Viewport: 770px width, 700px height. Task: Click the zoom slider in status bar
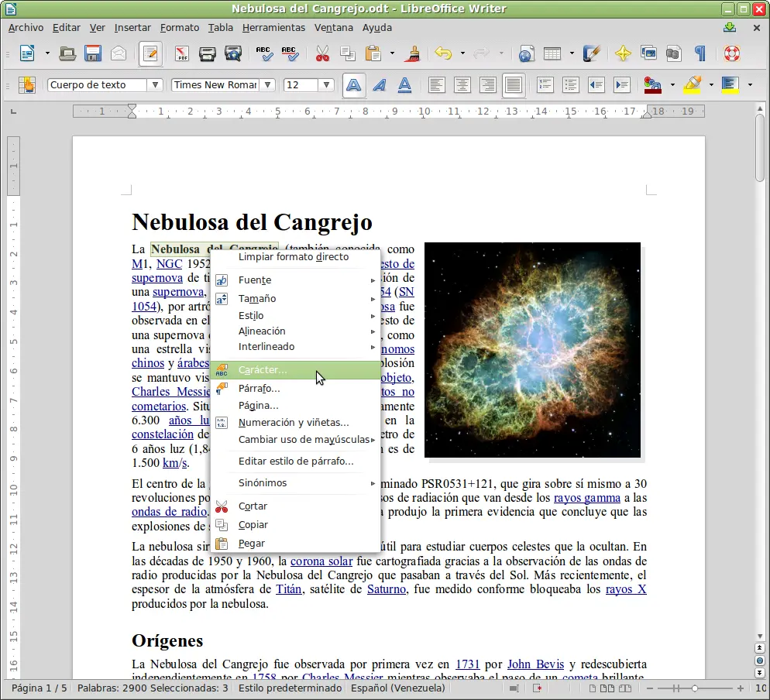pyautogui.click(x=694, y=688)
